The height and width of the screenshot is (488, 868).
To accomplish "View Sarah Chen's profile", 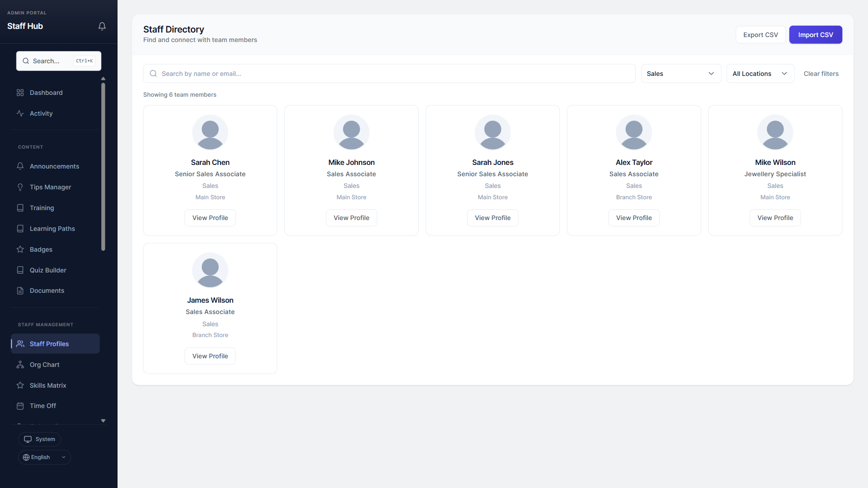I will click(210, 217).
